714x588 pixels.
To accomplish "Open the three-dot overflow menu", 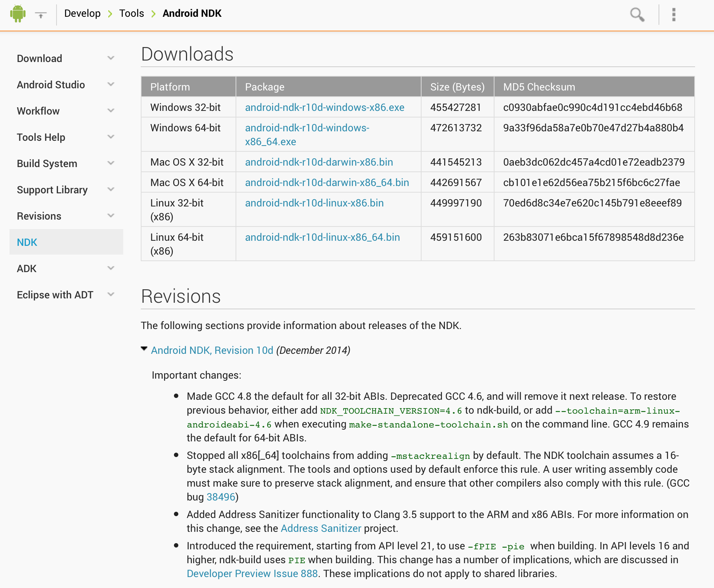I will tap(674, 15).
